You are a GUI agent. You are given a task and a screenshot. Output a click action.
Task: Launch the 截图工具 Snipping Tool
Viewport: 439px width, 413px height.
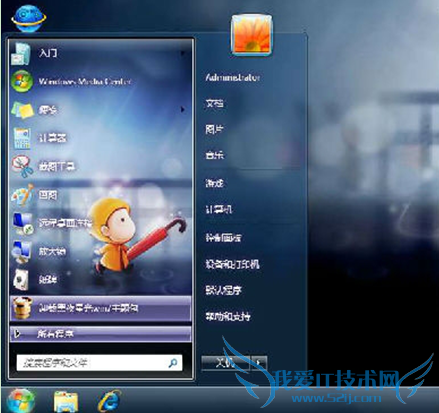pos(100,166)
